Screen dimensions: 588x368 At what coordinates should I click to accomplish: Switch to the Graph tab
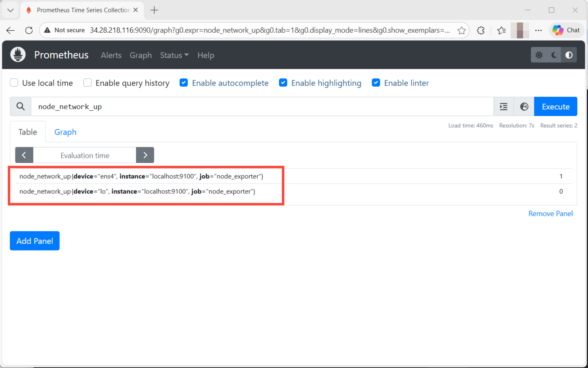65,132
